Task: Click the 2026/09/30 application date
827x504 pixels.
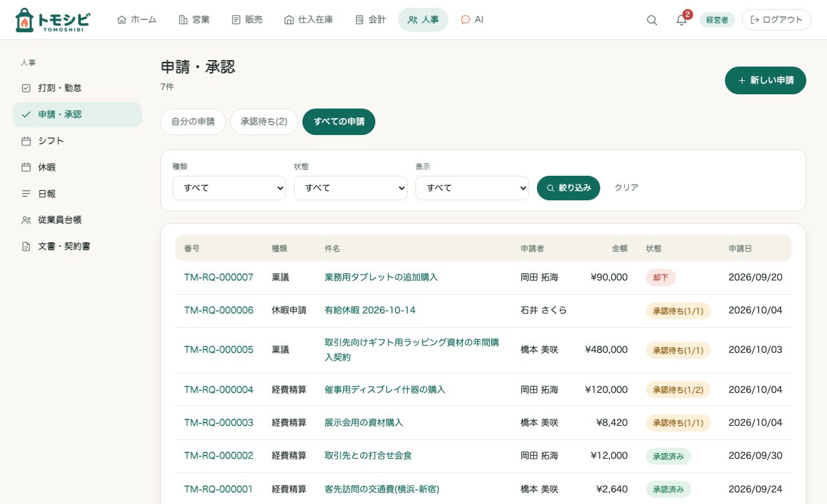Action: (x=755, y=456)
